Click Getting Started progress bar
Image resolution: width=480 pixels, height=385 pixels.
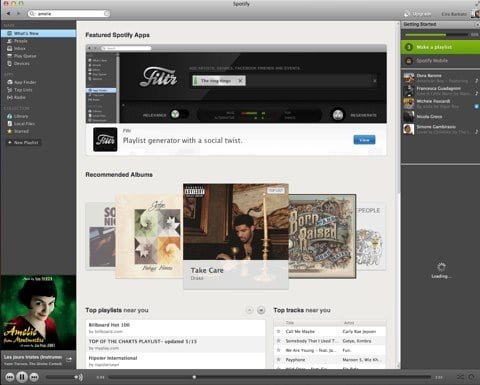(437, 35)
